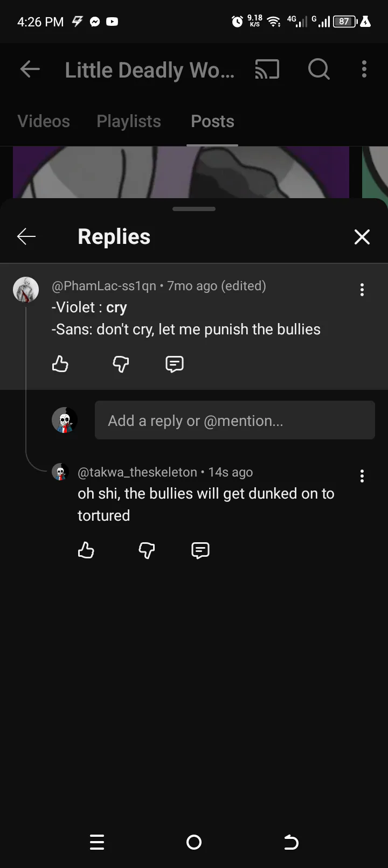Dislike the @takwa_theskeleton reply

147,550
